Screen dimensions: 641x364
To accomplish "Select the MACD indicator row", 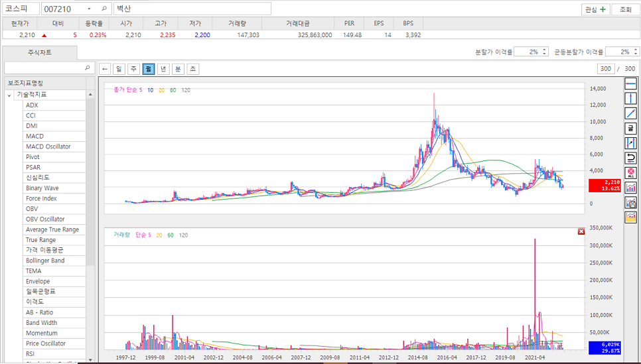I will click(54, 136).
